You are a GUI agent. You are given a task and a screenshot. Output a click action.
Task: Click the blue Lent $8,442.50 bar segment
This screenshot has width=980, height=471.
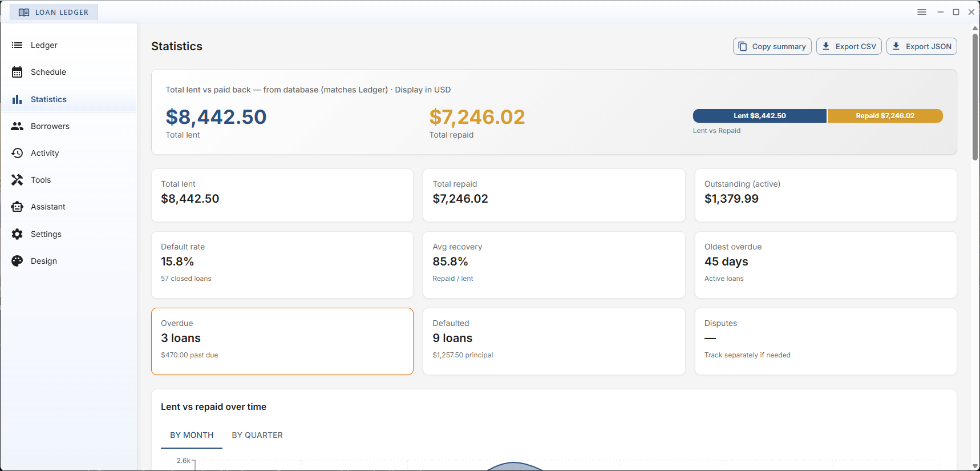point(759,116)
